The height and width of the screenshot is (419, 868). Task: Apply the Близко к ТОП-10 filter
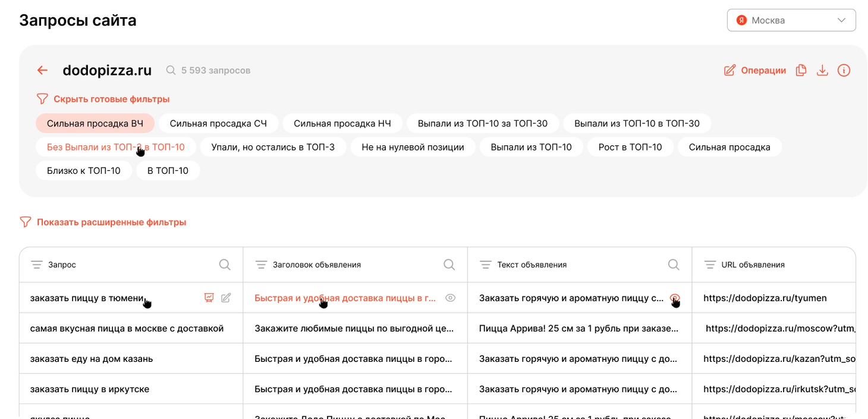click(84, 170)
